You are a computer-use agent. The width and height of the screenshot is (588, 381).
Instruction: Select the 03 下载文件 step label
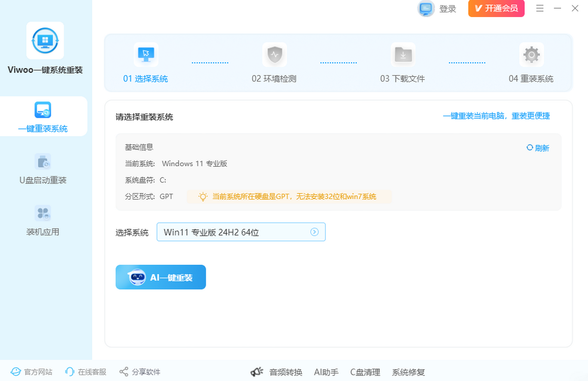pos(402,78)
